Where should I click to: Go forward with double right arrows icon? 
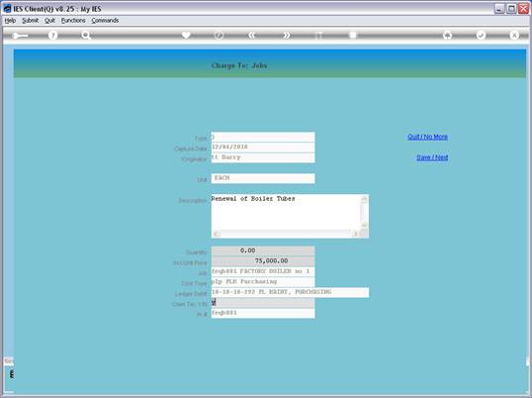tap(287, 35)
